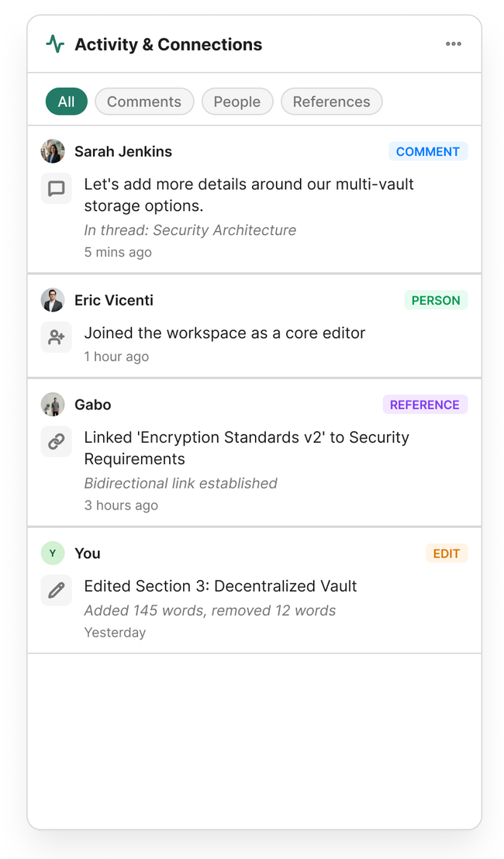504x859 pixels.
Task: Show only References activity
Action: click(x=331, y=102)
